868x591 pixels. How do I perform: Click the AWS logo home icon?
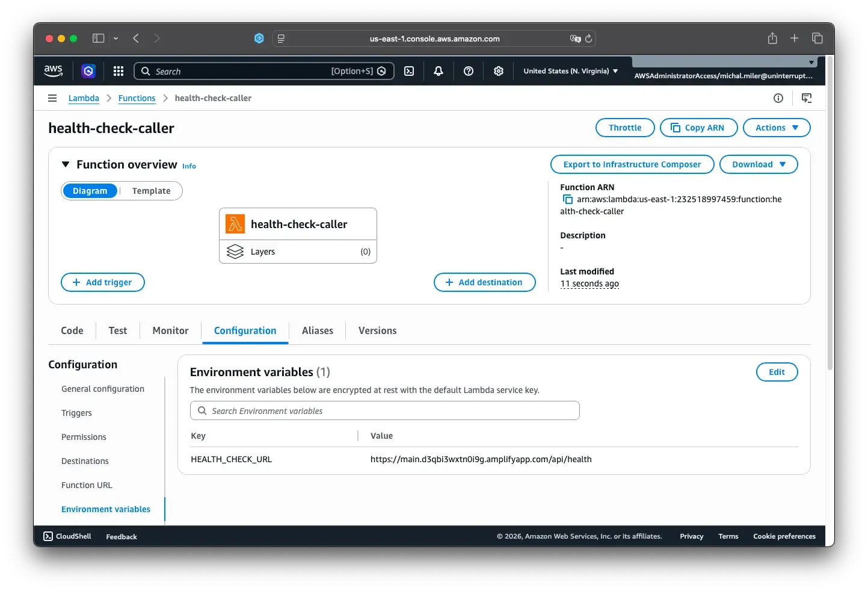pos(53,70)
